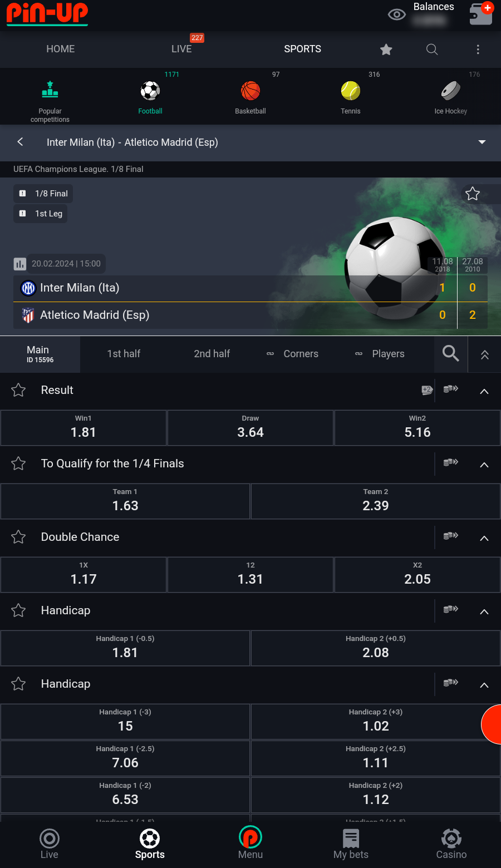Favorite this match with the star
This screenshot has height=868, width=501.
point(473,194)
